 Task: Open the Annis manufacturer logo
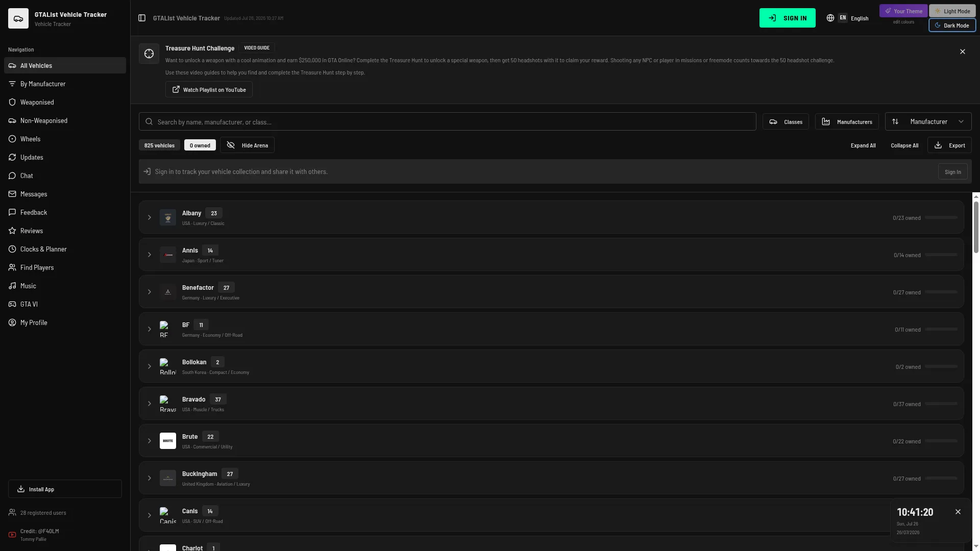(168, 255)
